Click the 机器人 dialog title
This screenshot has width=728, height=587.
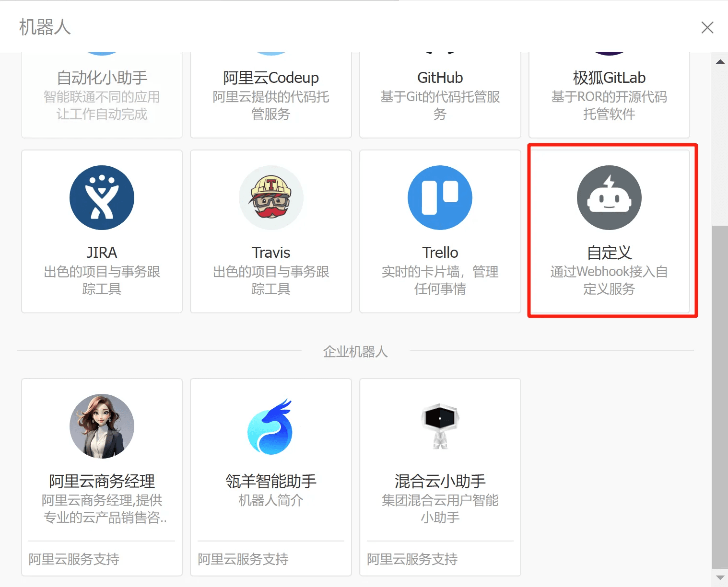tap(45, 27)
